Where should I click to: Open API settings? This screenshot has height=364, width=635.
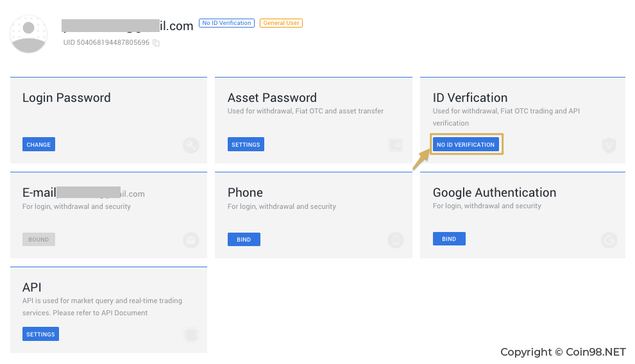tap(40, 334)
